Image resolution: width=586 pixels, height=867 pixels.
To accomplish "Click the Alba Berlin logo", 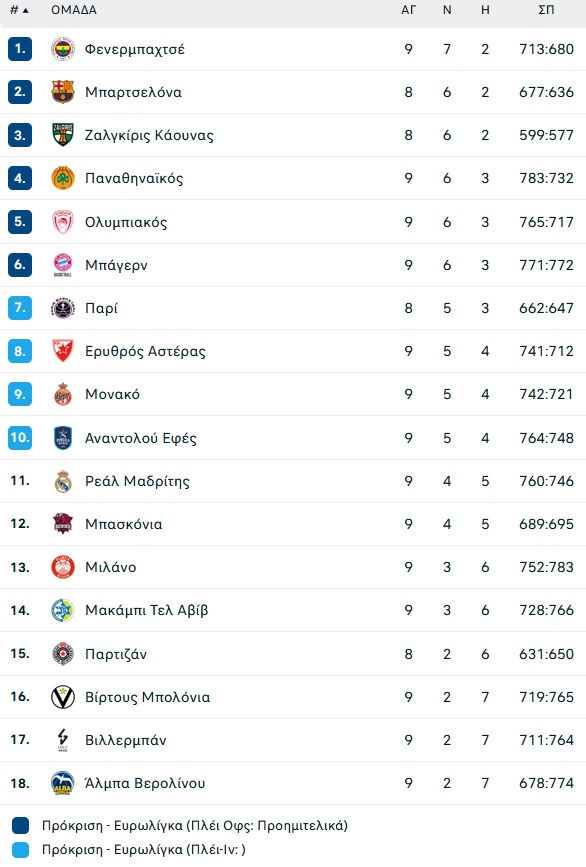I will (62, 783).
